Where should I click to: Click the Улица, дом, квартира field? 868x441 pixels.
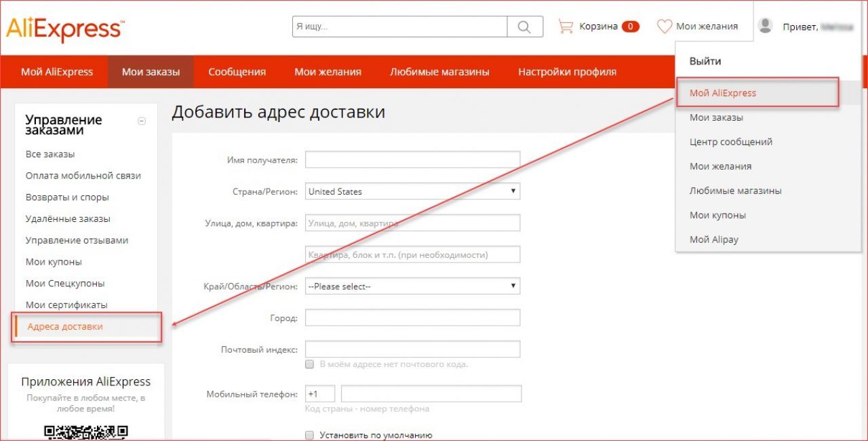(412, 223)
